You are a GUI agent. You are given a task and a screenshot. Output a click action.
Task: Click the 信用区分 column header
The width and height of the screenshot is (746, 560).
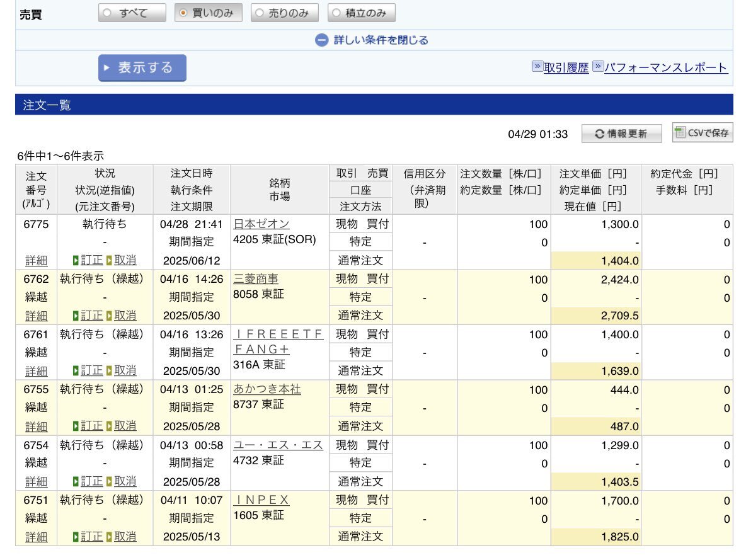[425, 189]
